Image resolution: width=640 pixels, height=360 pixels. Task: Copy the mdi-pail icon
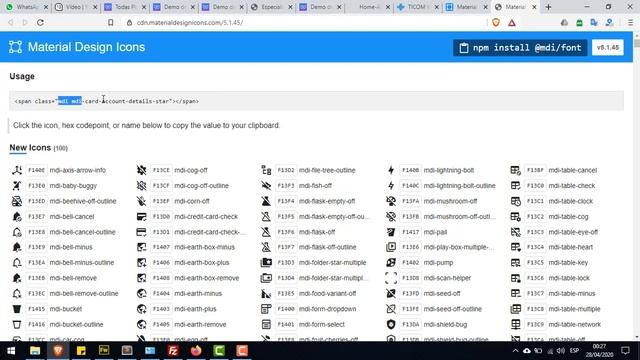point(391,232)
